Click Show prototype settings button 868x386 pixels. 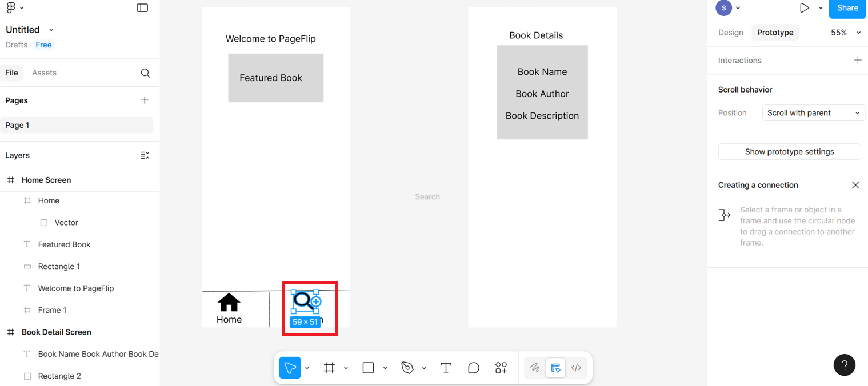[x=789, y=152]
